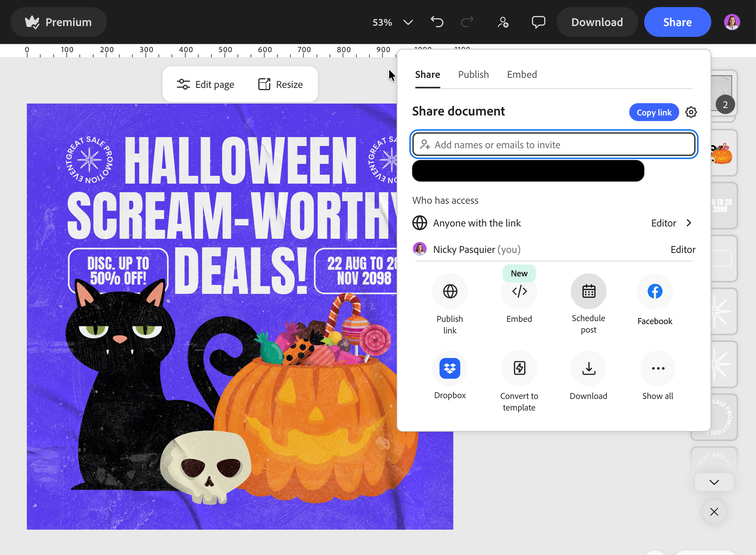Choose the Embed code icon
The width and height of the screenshot is (756, 555).
(519, 291)
